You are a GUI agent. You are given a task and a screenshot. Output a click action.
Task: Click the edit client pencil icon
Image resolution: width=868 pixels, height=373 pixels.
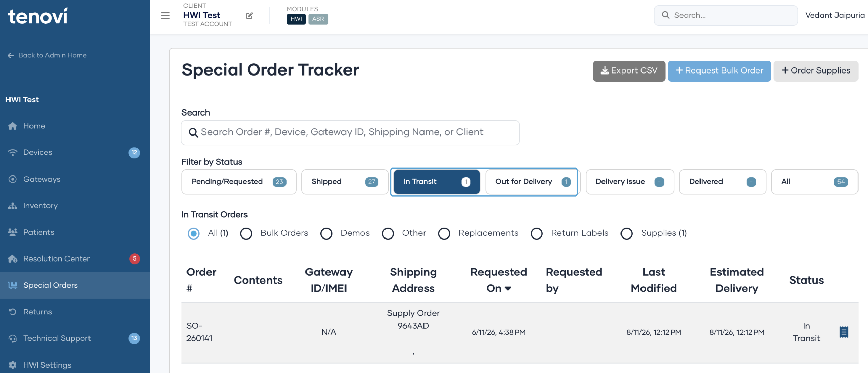(x=249, y=16)
